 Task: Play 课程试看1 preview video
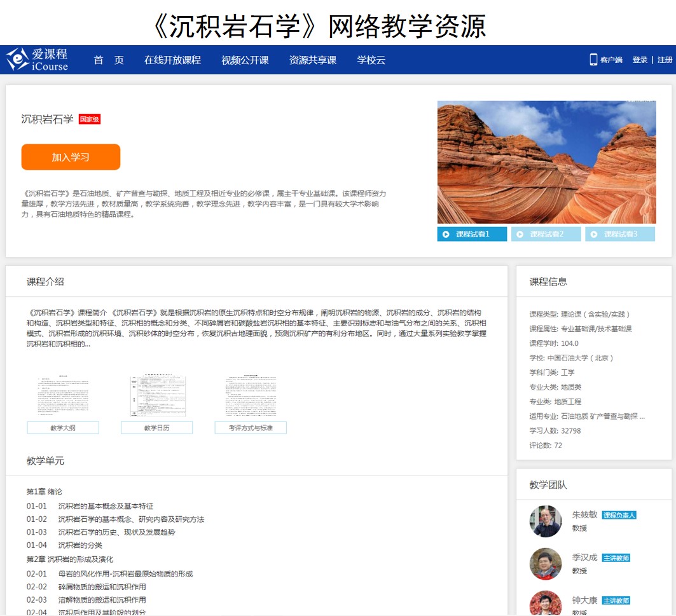(x=473, y=234)
